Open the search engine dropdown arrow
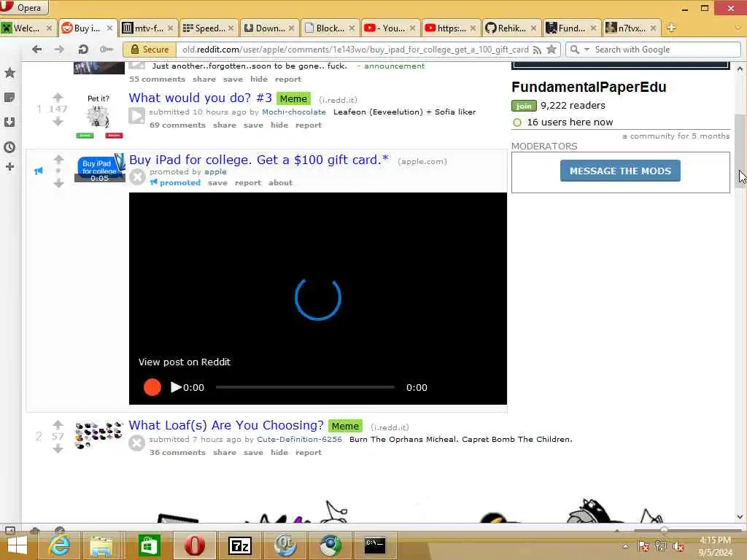This screenshot has width=747, height=560. coord(587,50)
